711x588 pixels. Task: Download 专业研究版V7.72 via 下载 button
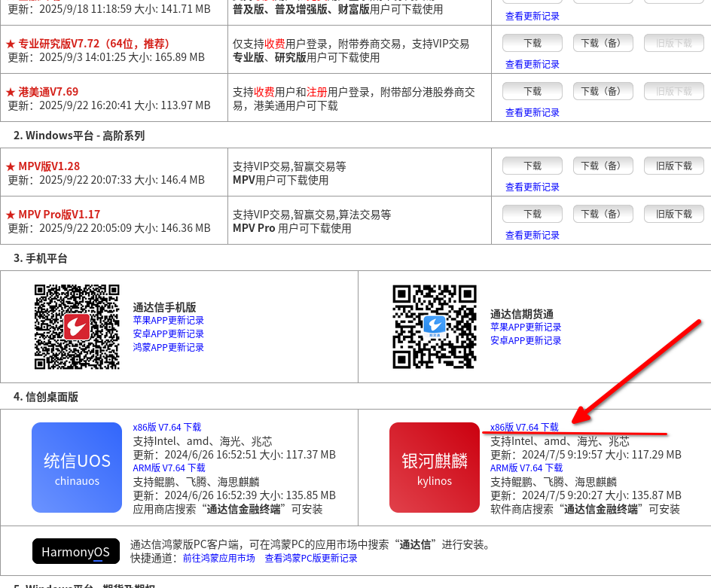coord(532,44)
